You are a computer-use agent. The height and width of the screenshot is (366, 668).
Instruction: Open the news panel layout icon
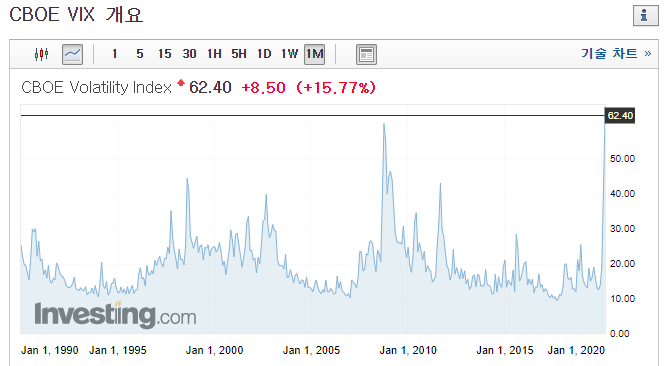(x=366, y=55)
